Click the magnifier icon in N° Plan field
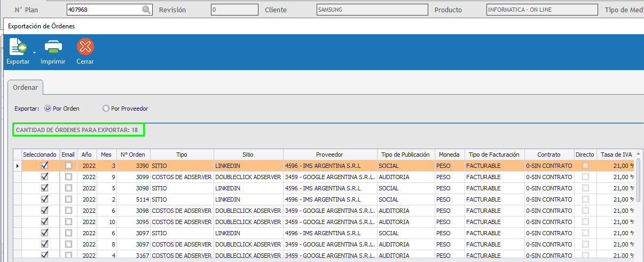 click(146, 10)
